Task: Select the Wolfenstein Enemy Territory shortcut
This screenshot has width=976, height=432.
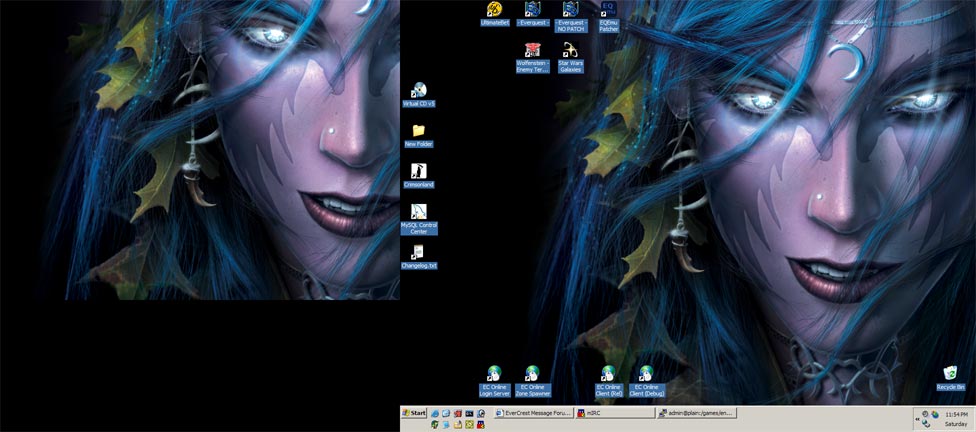Action: 532,57
